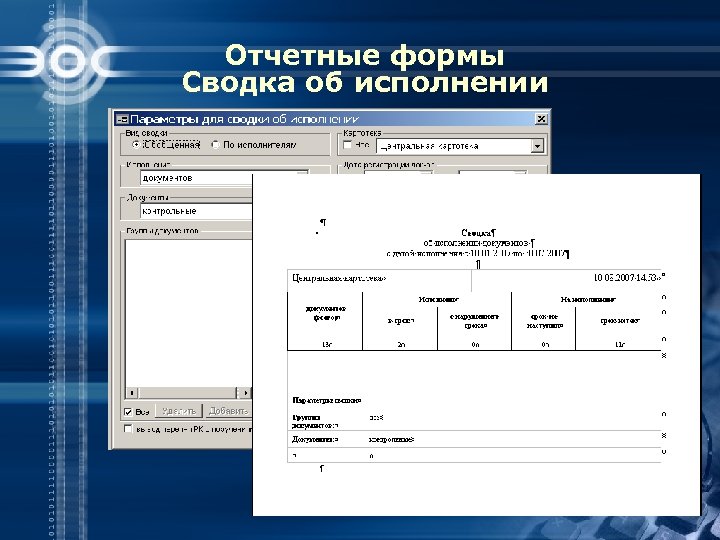Select the По исполнителям radio button
Screen dimensions: 720x540
point(215,145)
